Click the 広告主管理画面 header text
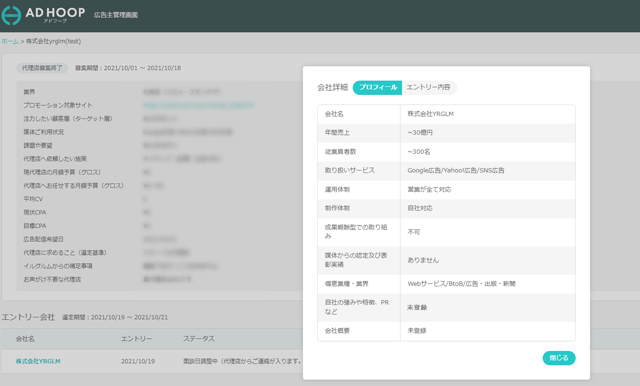The width and height of the screenshot is (640, 386). coord(116,15)
